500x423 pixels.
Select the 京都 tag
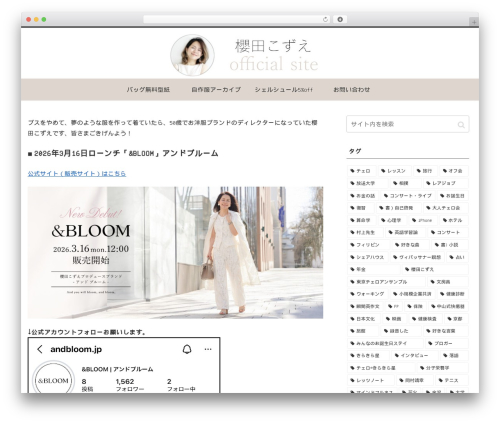coord(456,319)
